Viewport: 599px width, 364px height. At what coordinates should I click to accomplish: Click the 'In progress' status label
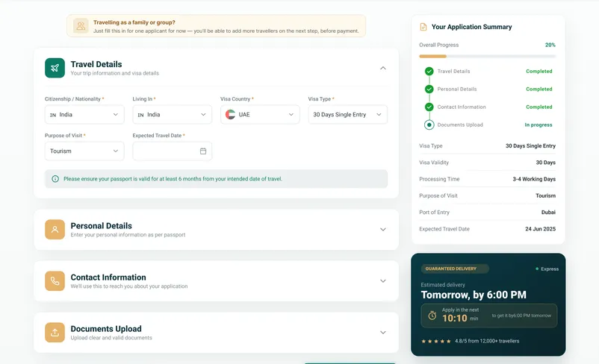tap(539, 125)
